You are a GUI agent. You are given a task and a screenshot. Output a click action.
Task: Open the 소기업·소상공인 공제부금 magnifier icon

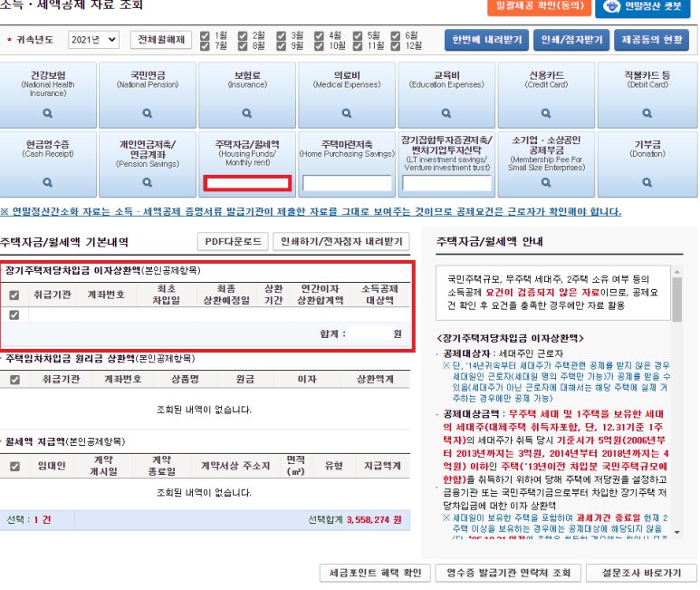546,182
